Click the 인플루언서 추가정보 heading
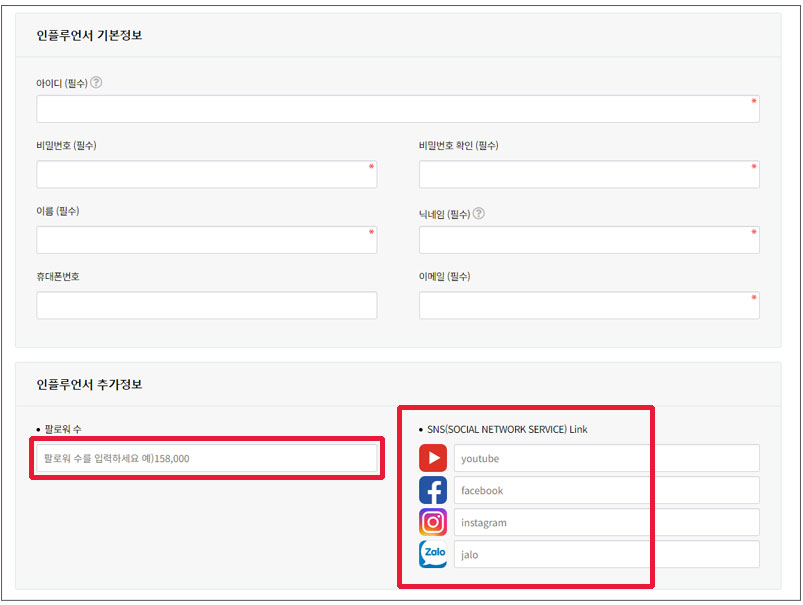Viewport: 803px width, 605px height. 89,384
